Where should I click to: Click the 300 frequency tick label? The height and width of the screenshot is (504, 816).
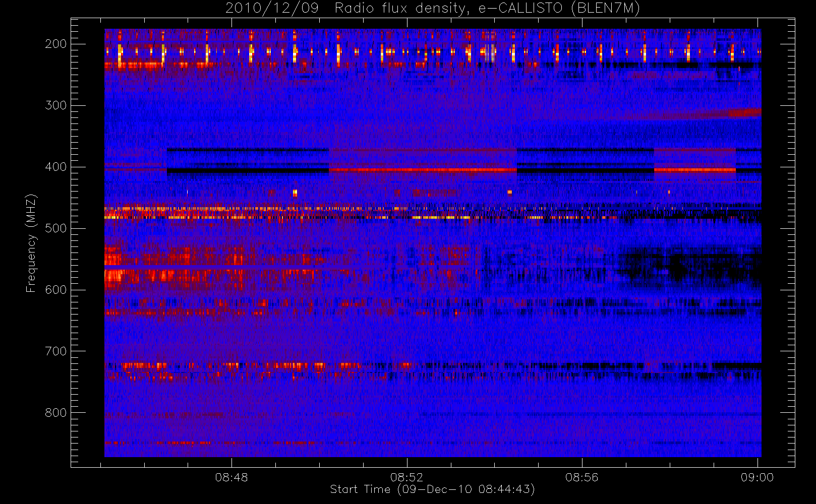56,105
